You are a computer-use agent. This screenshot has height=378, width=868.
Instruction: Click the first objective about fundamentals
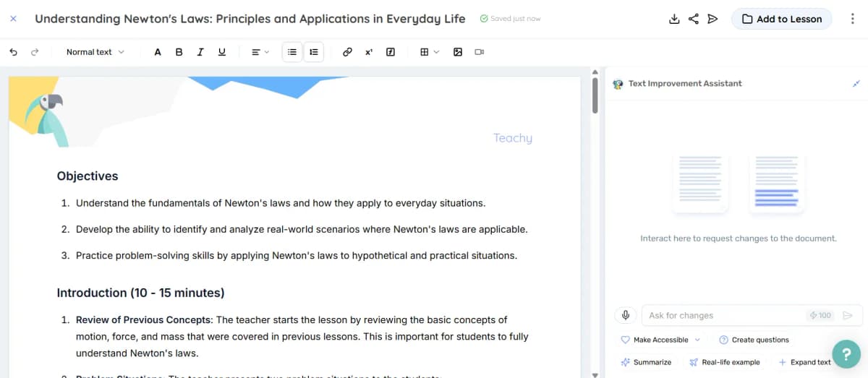[281, 203]
